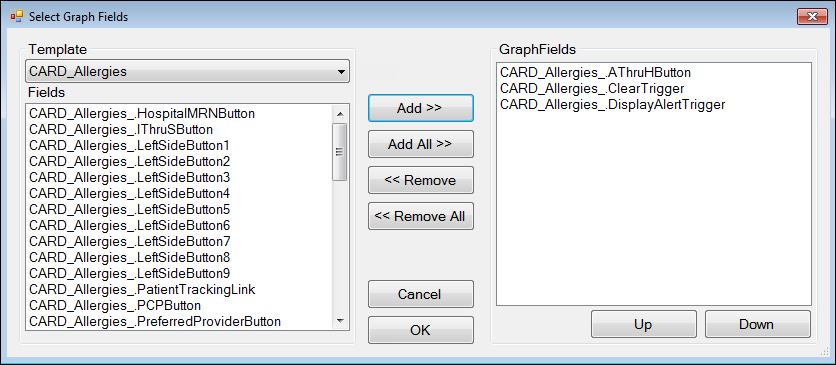Click the Fields list scrollbar thumb

click(x=340, y=152)
